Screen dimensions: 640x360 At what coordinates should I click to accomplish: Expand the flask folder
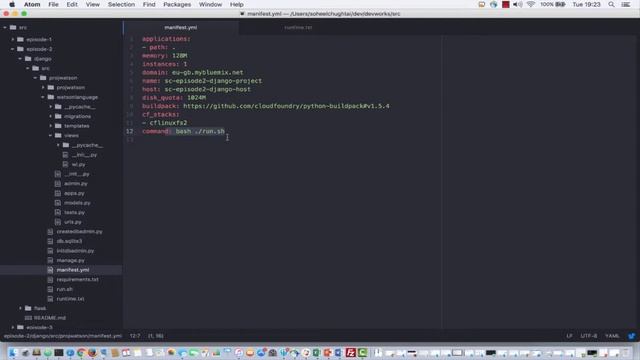point(20,308)
